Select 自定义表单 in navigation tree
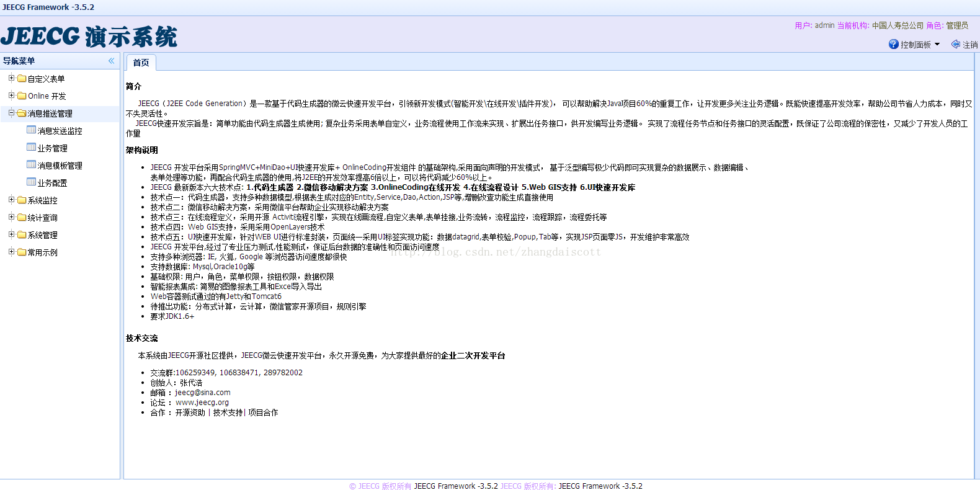This screenshot has height=490, width=980. coord(46,79)
